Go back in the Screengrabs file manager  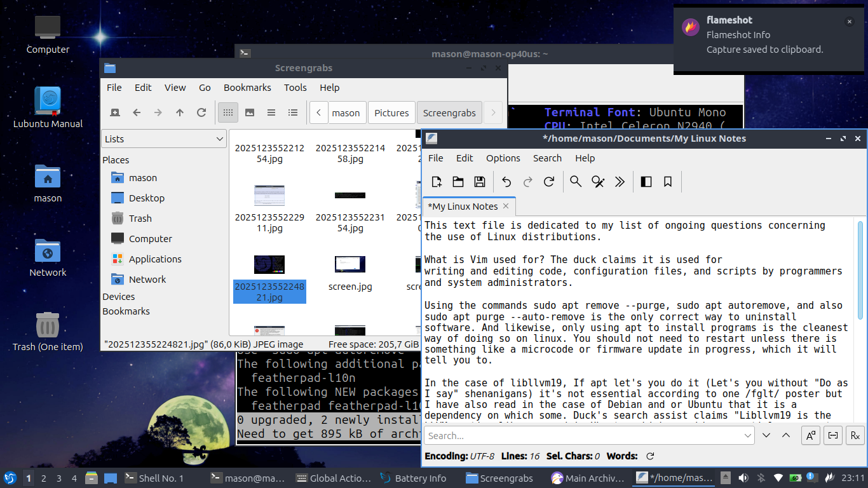coord(137,112)
